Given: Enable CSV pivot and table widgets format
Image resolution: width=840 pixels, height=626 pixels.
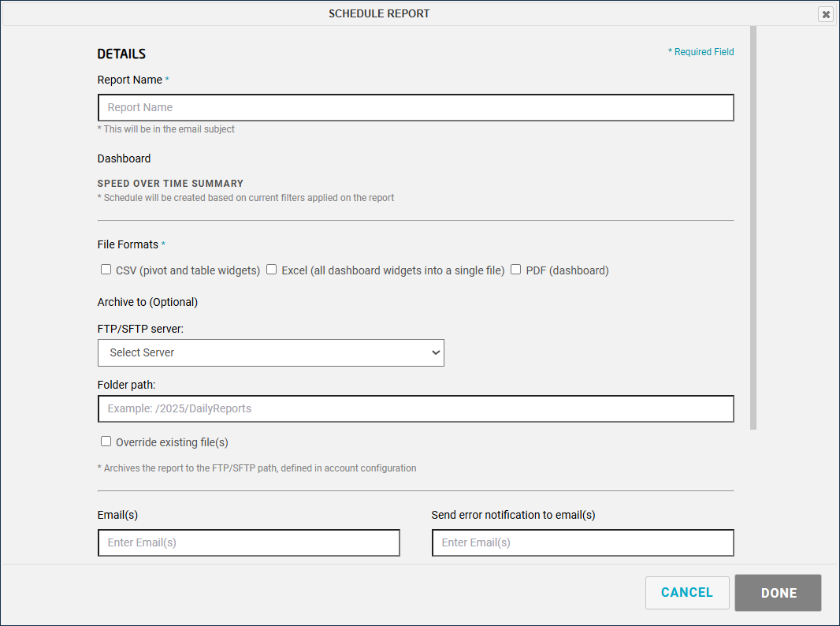Looking at the screenshot, I should 106,270.
